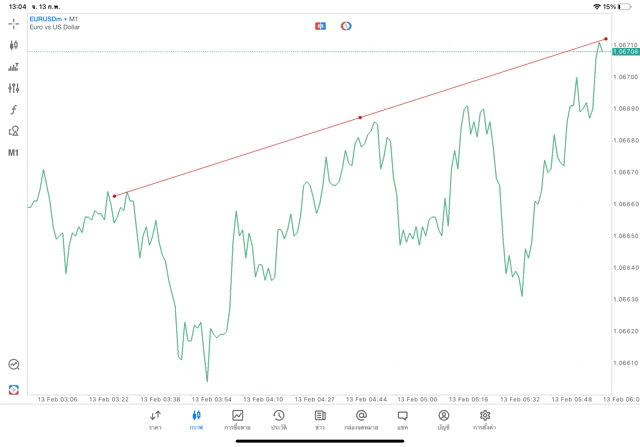Open the chart settings sliders icon
The width and height of the screenshot is (640, 447).
click(13, 88)
